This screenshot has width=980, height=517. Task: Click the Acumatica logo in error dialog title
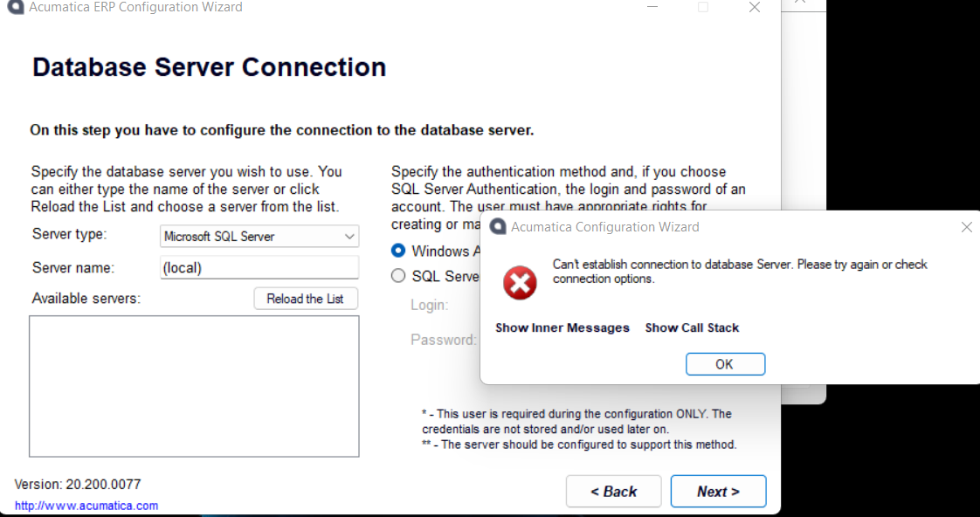[x=498, y=226]
